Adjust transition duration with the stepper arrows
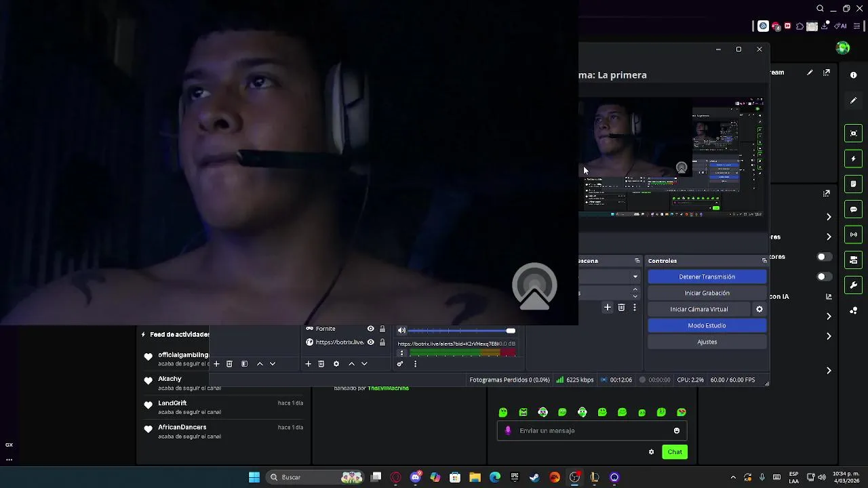Image resolution: width=868 pixels, height=488 pixels. click(x=635, y=293)
